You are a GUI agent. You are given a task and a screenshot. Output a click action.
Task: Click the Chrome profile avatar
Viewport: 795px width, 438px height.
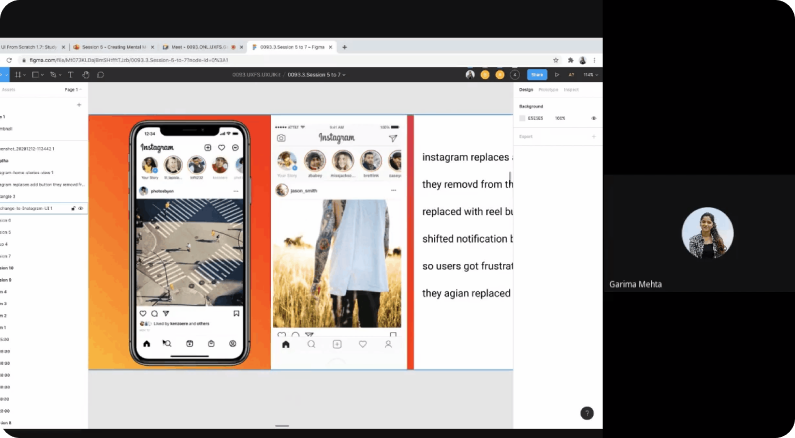pyautogui.click(x=583, y=60)
